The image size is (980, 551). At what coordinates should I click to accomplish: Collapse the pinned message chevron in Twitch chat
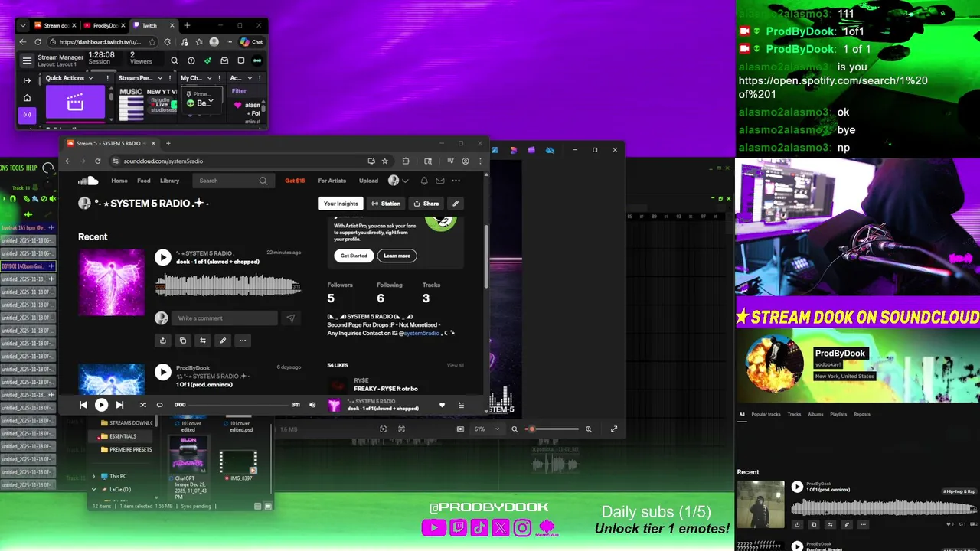[211, 101]
